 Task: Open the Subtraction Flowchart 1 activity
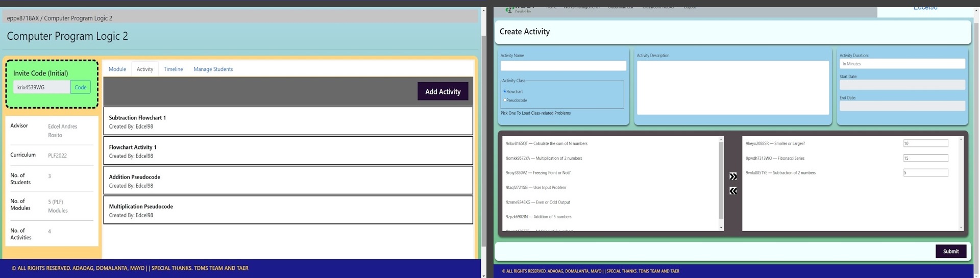(288, 121)
